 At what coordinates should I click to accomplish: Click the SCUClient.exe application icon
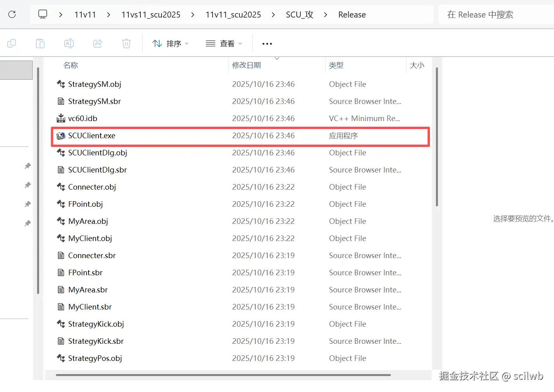[x=61, y=135]
